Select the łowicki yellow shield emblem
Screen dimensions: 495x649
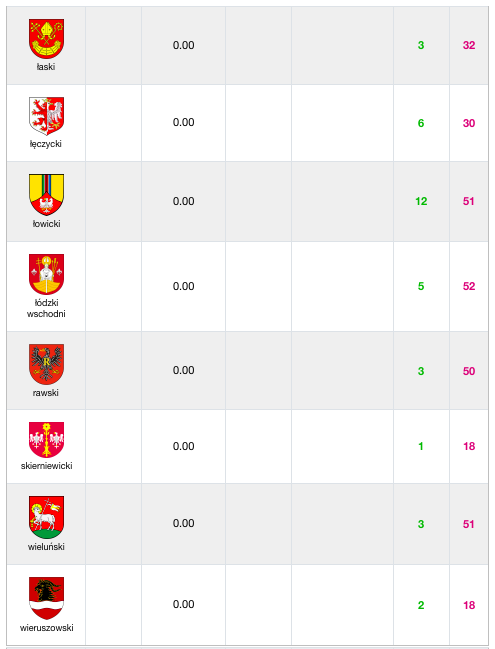[x=46, y=195]
